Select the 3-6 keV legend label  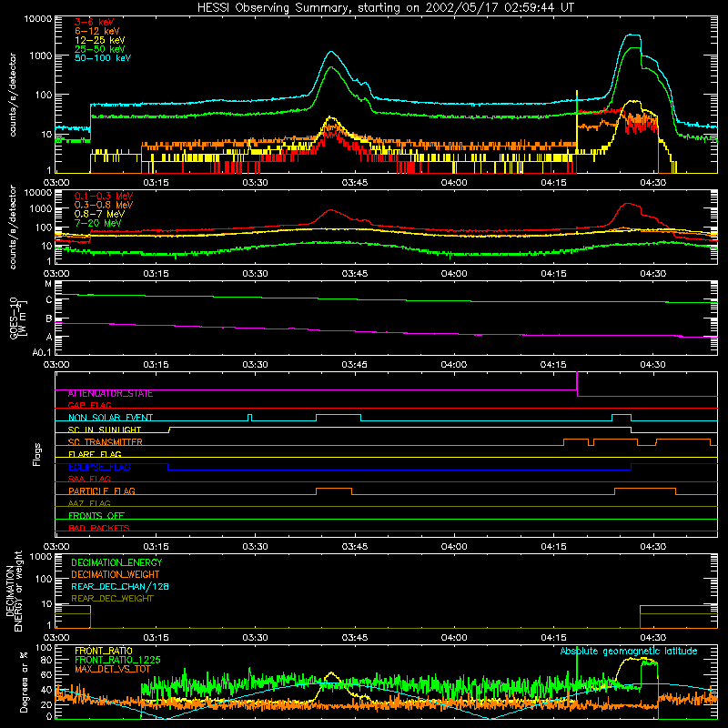tap(95, 22)
